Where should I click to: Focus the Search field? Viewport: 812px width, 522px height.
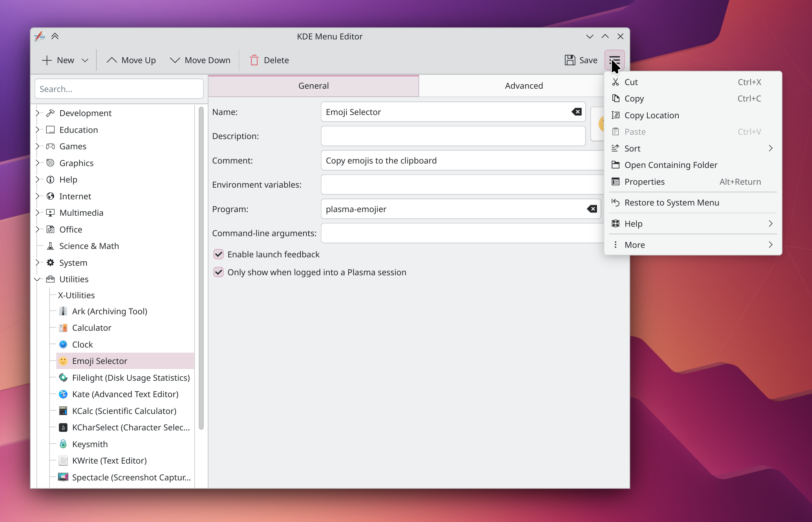coord(119,89)
